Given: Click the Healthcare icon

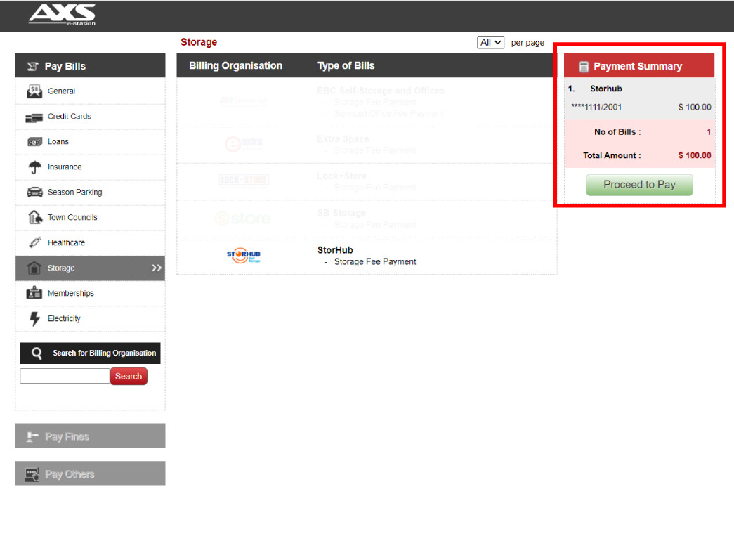Looking at the screenshot, I should click(34, 242).
